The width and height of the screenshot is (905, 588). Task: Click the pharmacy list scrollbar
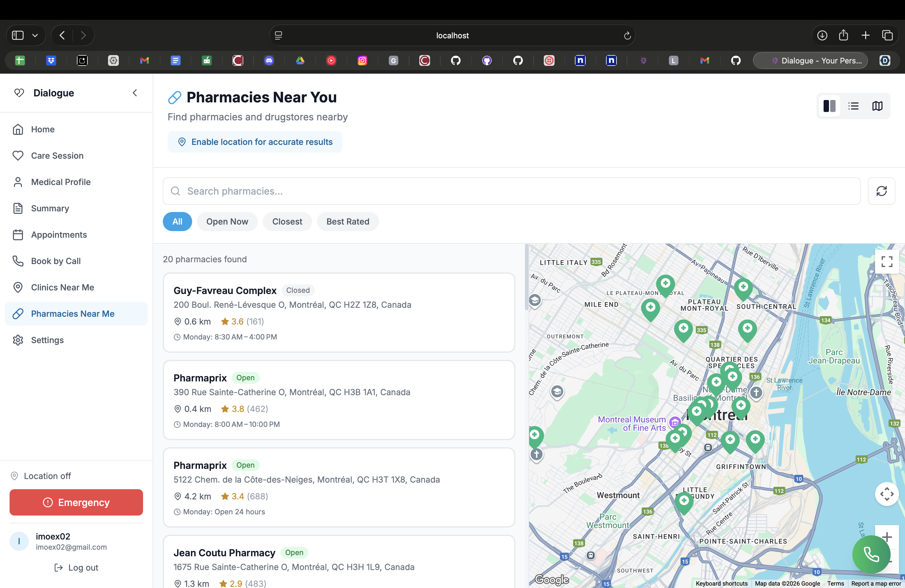526,278
